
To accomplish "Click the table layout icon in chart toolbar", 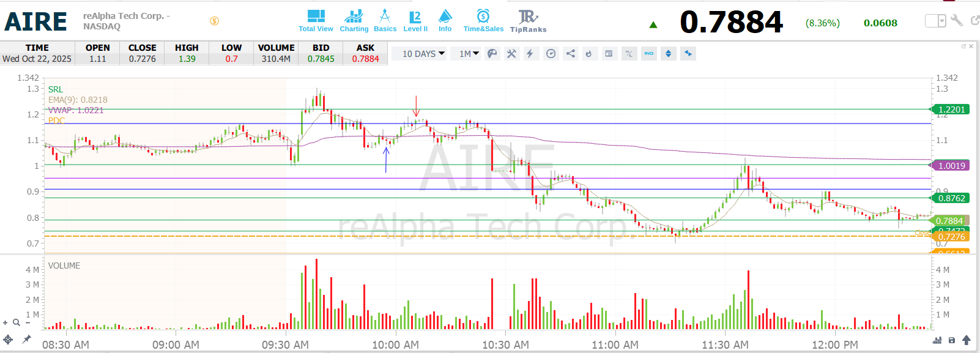I will 609,54.
